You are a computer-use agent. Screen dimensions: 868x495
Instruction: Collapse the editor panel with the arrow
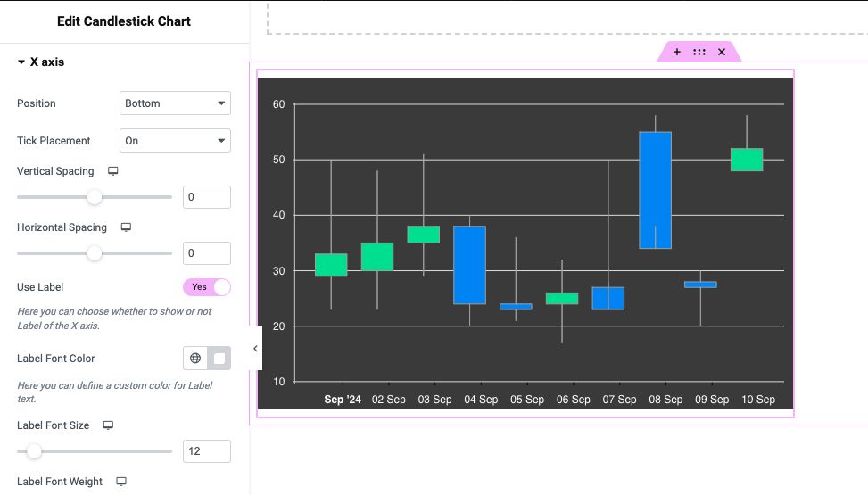(x=255, y=348)
